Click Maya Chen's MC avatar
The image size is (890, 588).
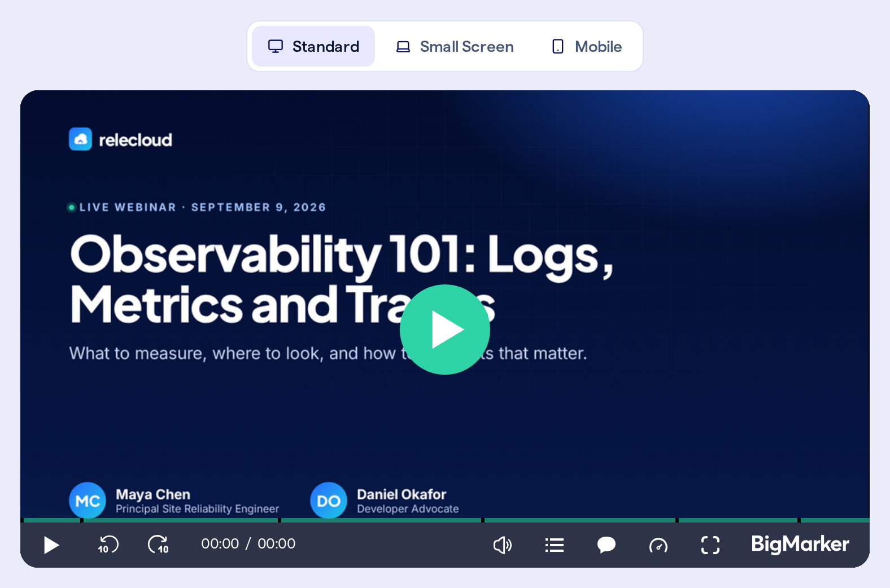coord(88,501)
